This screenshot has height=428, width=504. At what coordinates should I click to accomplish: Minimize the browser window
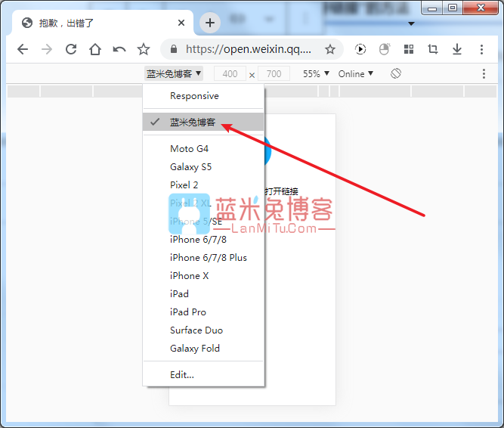432,8
